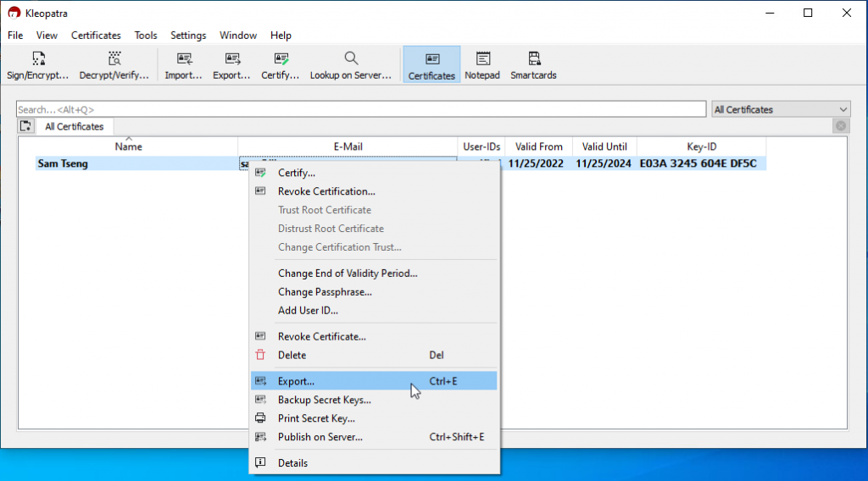Screen dimensions: 868x481
Task: Open the Certificates menu in menu bar
Action: pyautogui.click(x=96, y=36)
